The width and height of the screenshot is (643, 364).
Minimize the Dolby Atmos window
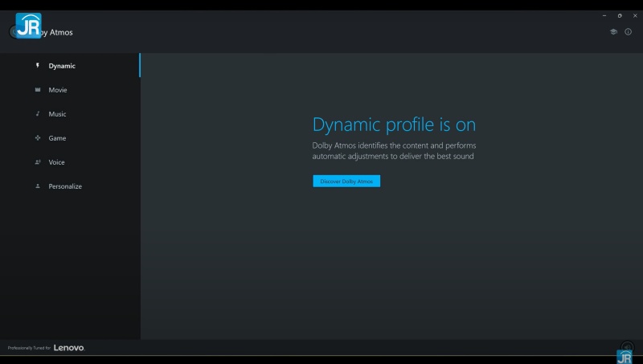604,15
